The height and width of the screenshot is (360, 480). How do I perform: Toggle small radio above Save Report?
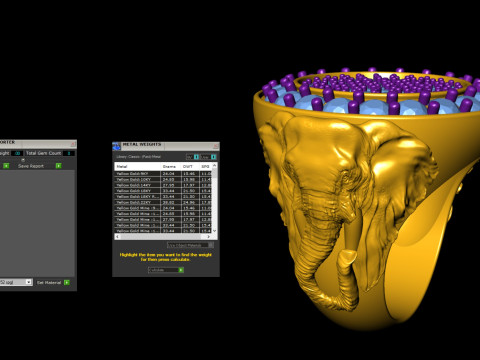point(23,160)
